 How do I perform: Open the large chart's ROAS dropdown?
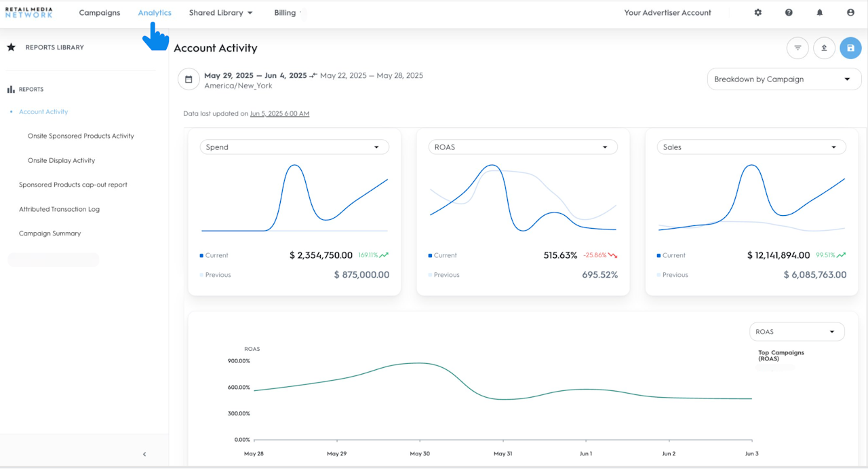click(796, 332)
